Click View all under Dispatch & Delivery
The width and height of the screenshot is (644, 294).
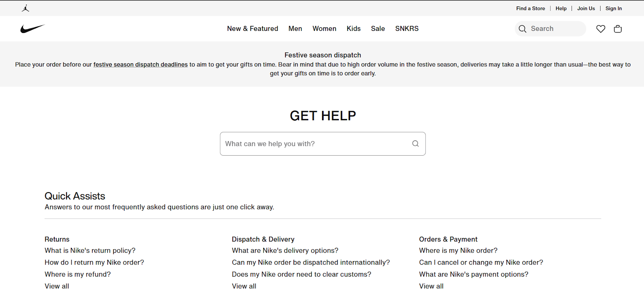[x=244, y=286]
